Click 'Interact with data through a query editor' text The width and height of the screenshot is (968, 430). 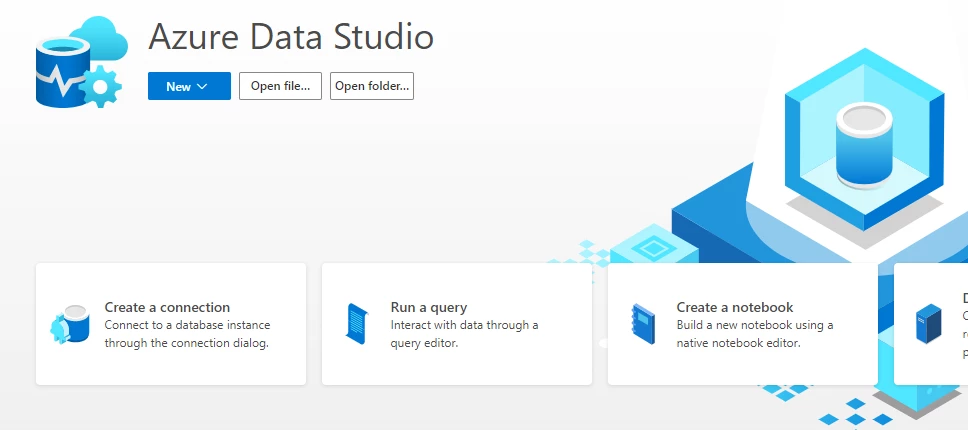coord(464,334)
